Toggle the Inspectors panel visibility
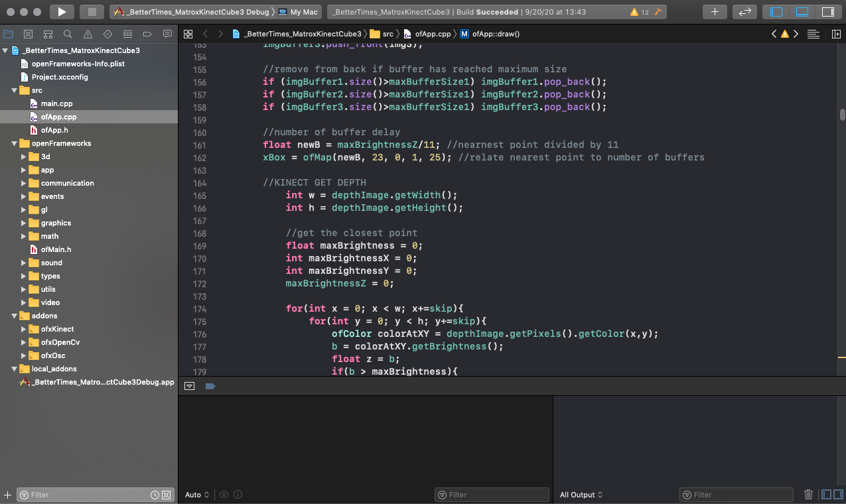Image resolution: width=846 pixels, height=504 pixels. 827,12
